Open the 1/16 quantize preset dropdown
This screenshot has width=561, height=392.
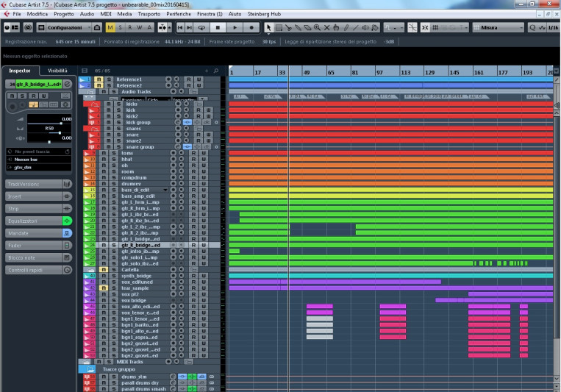[x=553, y=27]
